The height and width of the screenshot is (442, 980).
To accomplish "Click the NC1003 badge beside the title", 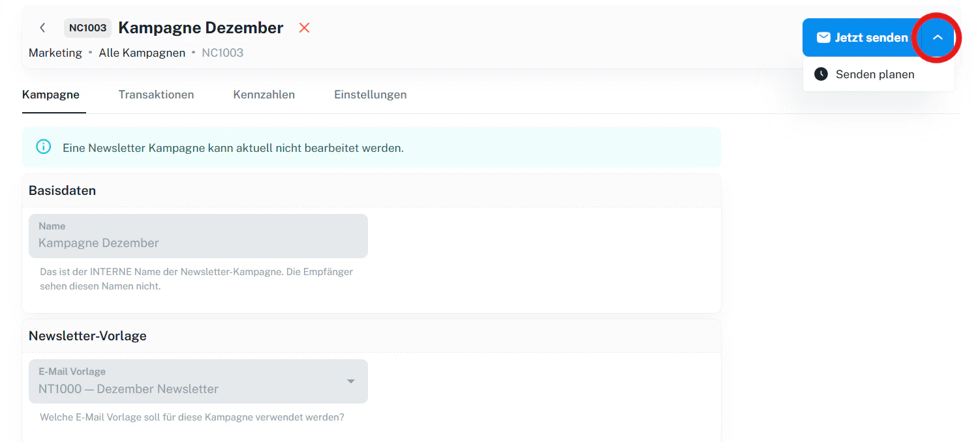I will click(87, 27).
